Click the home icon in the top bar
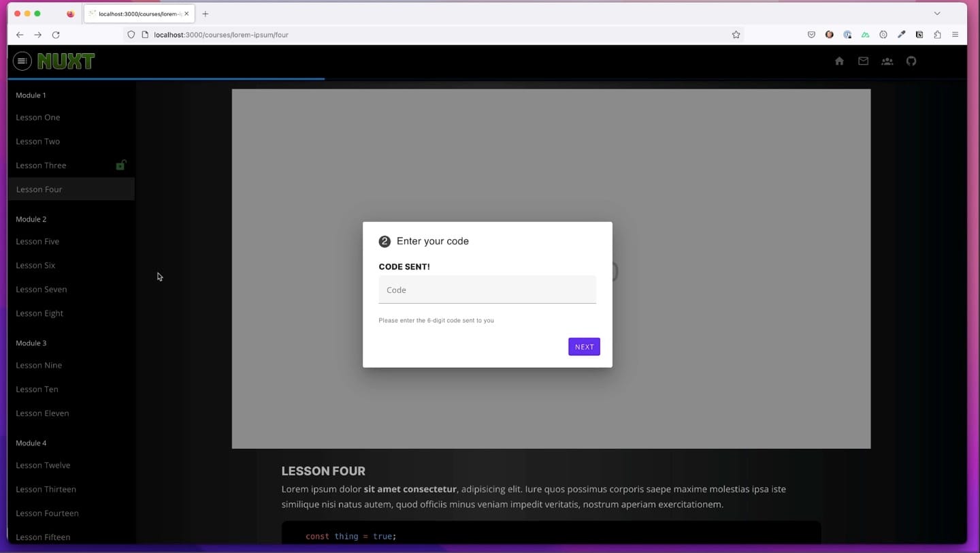This screenshot has width=980, height=553. (839, 61)
